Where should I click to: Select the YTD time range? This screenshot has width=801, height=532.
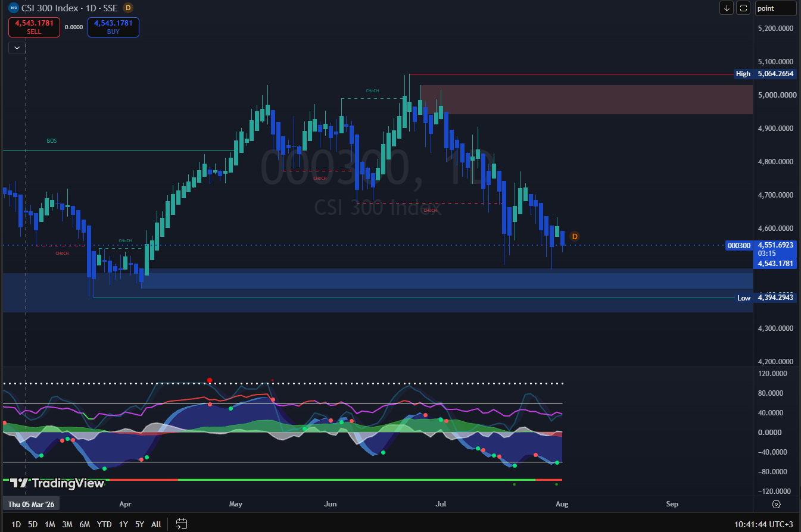(x=104, y=524)
